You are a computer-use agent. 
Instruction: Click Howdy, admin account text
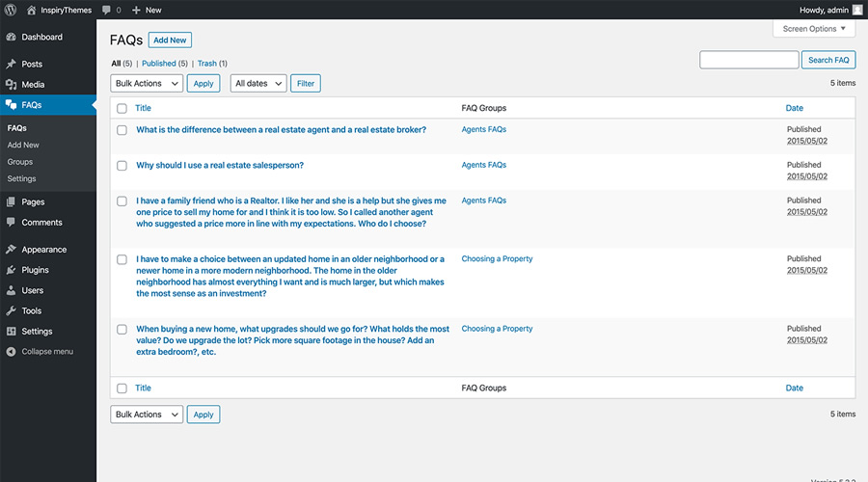(x=824, y=10)
